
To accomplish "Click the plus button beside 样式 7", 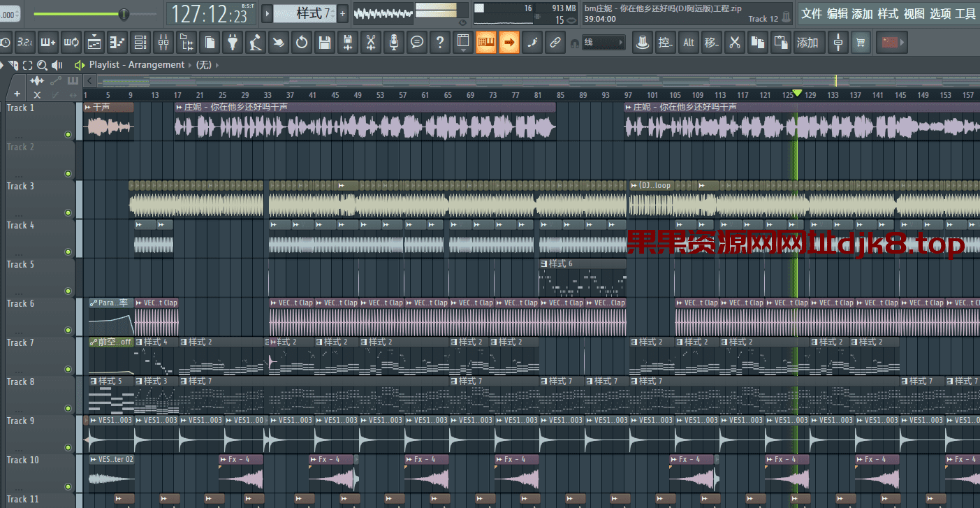I will pos(342,14).
